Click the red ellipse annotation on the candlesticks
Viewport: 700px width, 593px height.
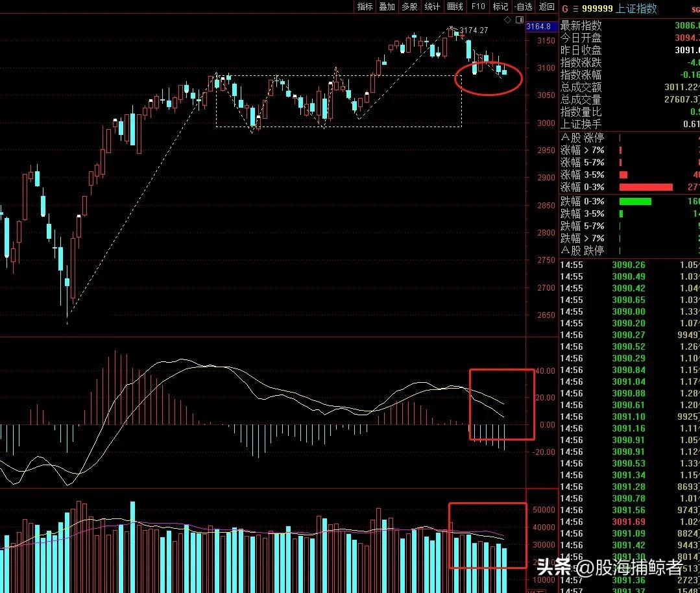(489, 79)
